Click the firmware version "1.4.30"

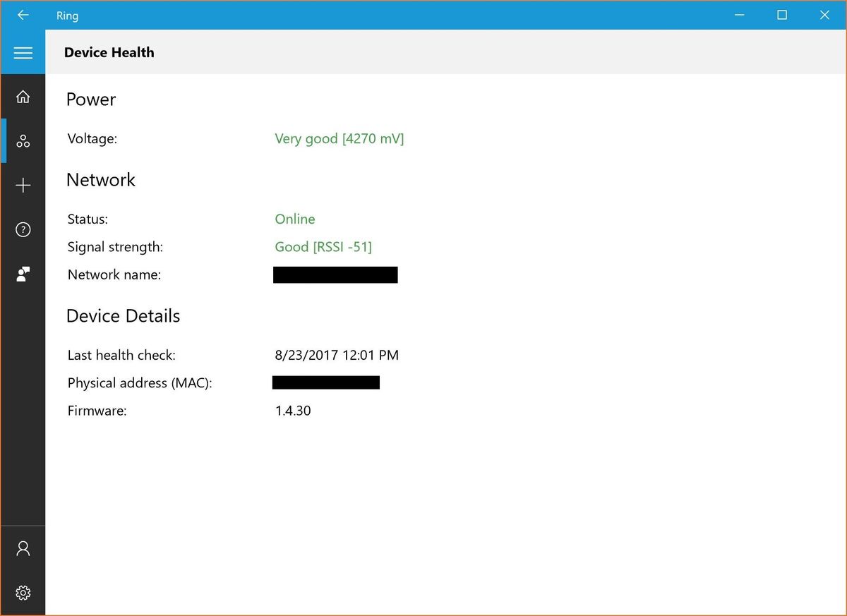click(293, 410)
